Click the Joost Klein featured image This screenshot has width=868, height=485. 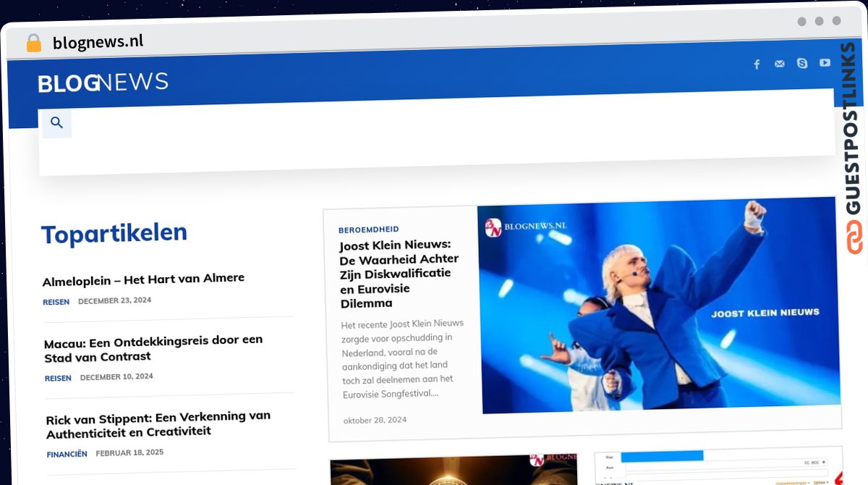(x=658, y=308)
